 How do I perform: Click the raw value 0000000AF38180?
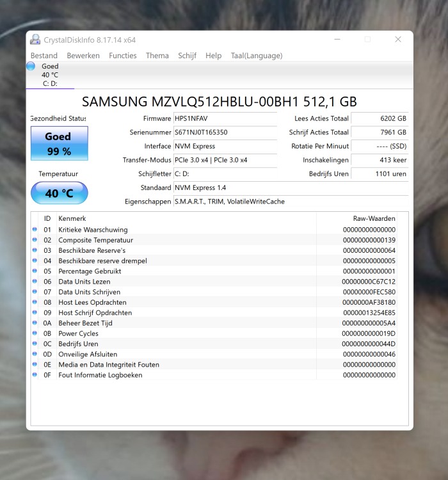369,303
